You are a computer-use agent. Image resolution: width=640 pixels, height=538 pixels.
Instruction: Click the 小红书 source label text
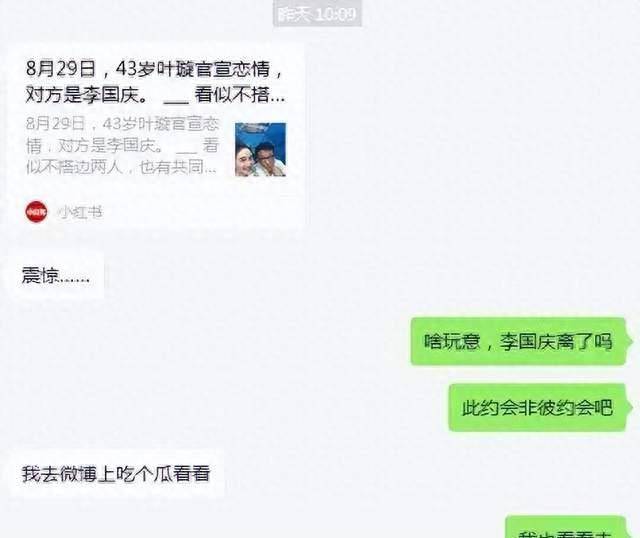point(80,212)
